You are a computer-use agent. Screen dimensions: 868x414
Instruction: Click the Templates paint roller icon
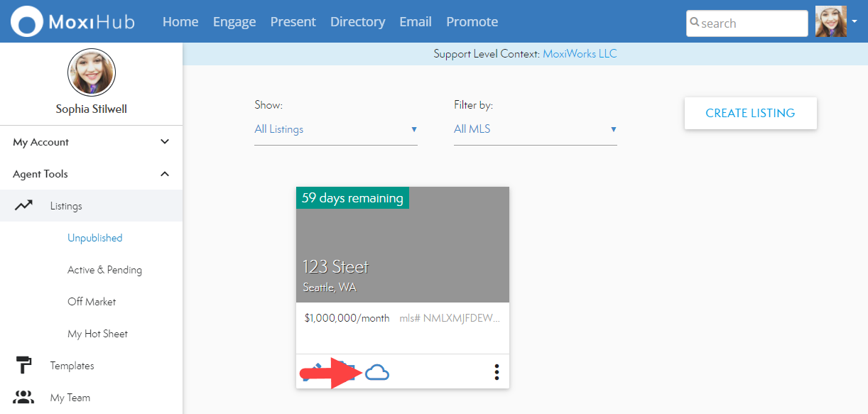click(23, 366)
